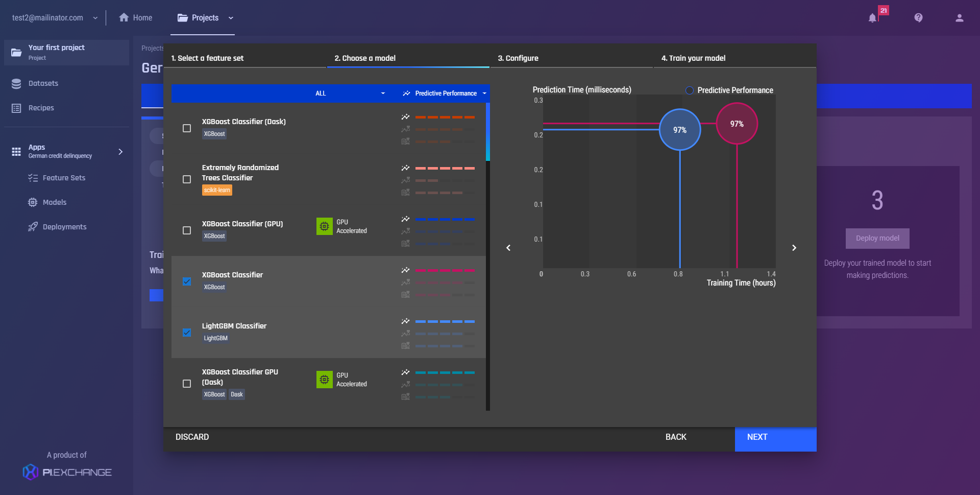This screenshot has height=495, width=980.
Task: Open the user profile icon
Action: pyautogui.click(x=960, y=18)
